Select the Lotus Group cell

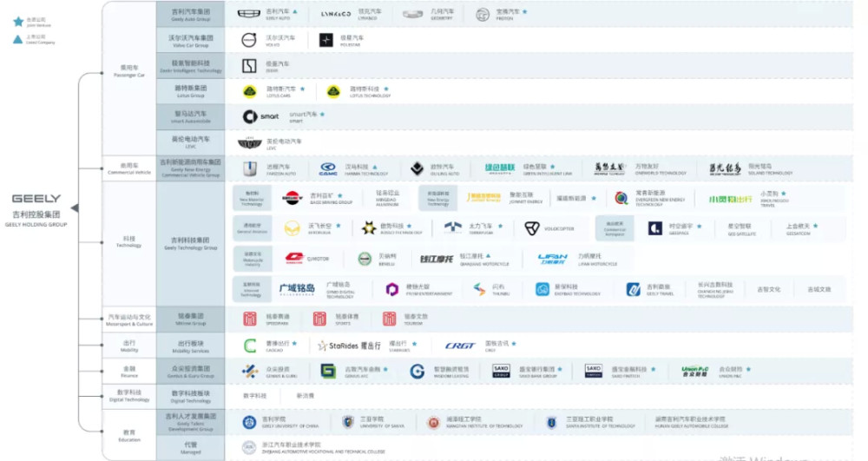tap(190, 91)
